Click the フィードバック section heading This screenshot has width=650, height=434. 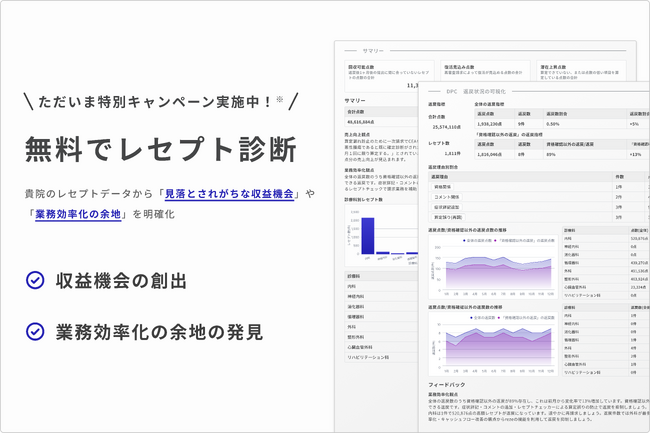(446, 383)
